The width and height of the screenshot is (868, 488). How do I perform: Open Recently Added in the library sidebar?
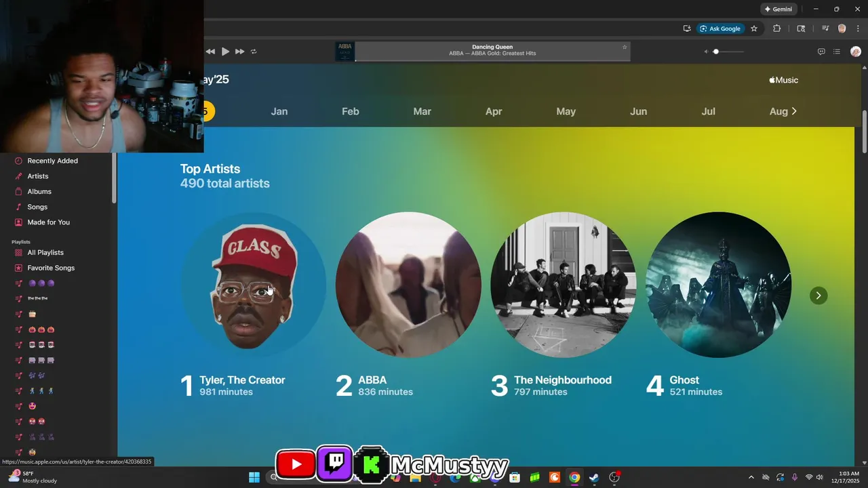[x=53, y=161]
